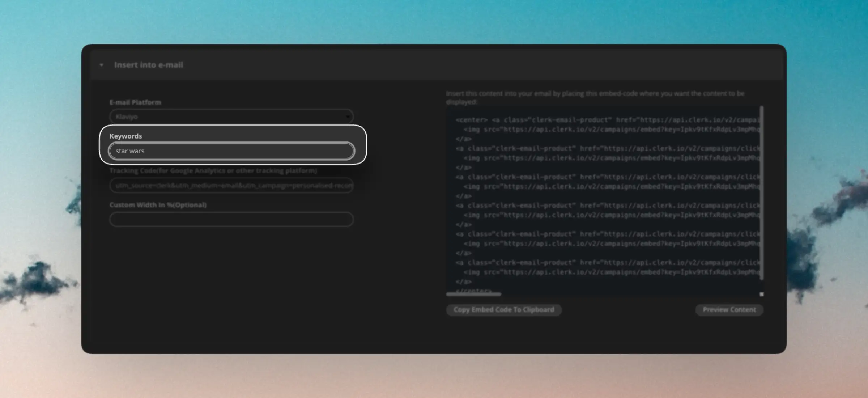Click the Insert into e-mail header title
Viewport: 868px width, 398px height.
[x=148, y=65]
